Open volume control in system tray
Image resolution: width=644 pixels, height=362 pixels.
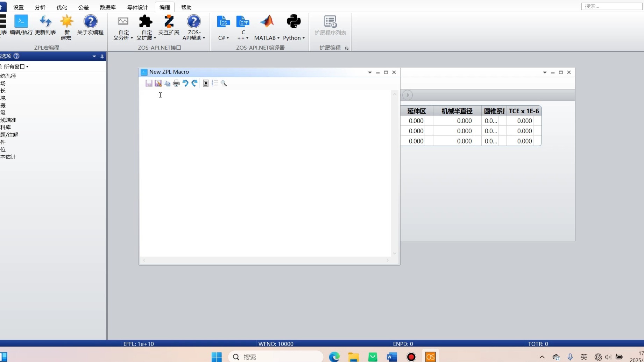point(608,357)
